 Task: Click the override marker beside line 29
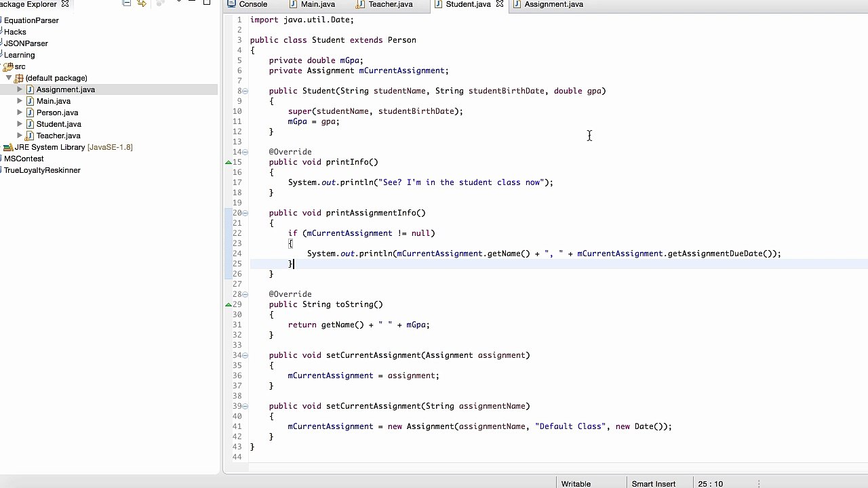[229, 304]
